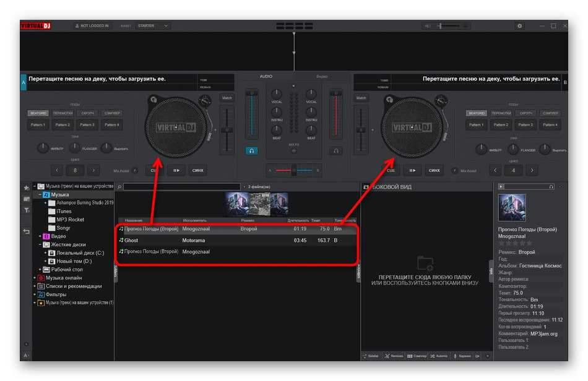Toggle deck A Match button
Viewport: 588px width, 381px height.
click(x=227, y=98)
